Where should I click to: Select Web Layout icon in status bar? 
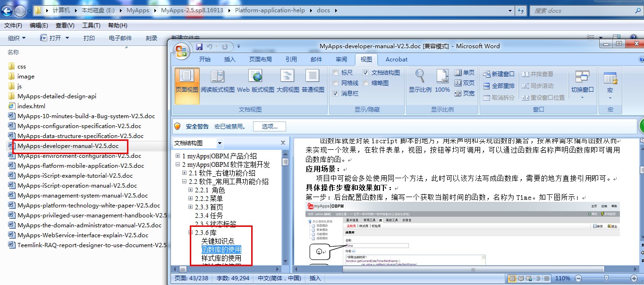(529, 278)
